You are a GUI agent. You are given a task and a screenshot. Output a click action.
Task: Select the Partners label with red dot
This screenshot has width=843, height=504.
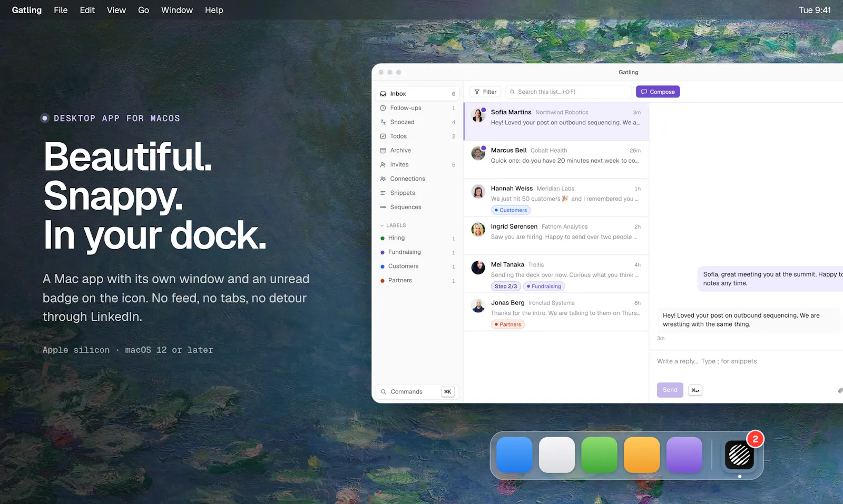[417, 281]
